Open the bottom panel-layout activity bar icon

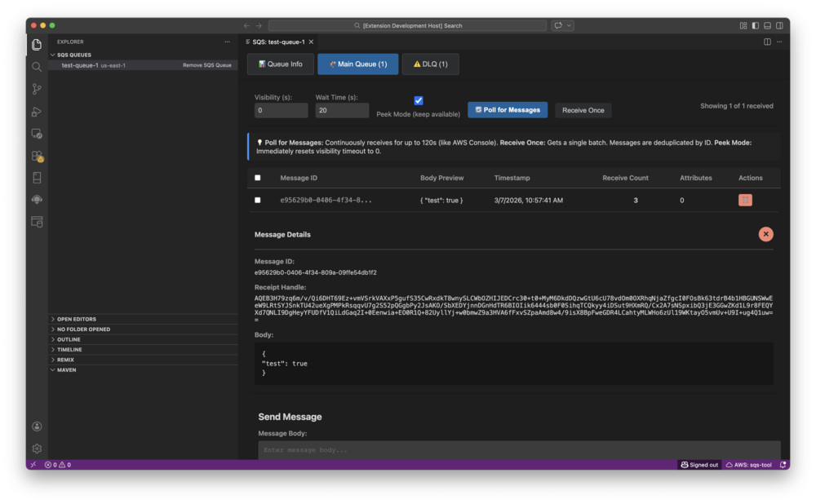point(37,222)
